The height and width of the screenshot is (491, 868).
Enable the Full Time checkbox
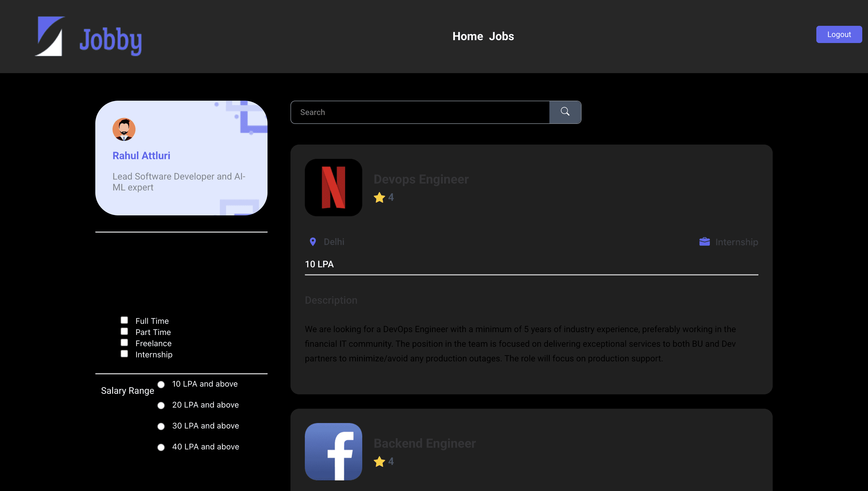[124, 320]
